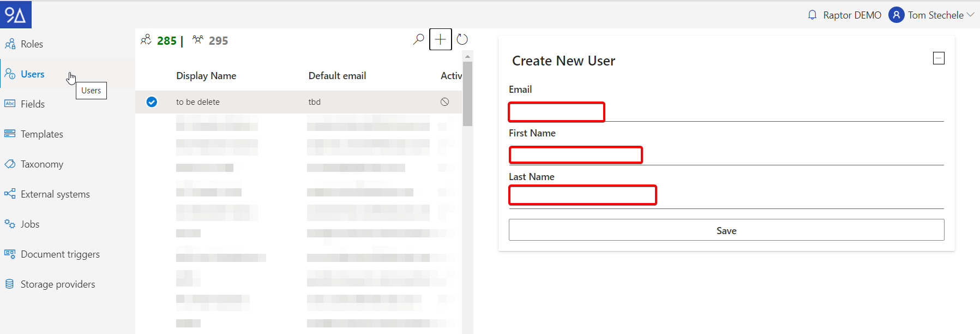This screenshot has width=980, height=334.
Task: Click the plus add user icon
Action: click(440, 39)
